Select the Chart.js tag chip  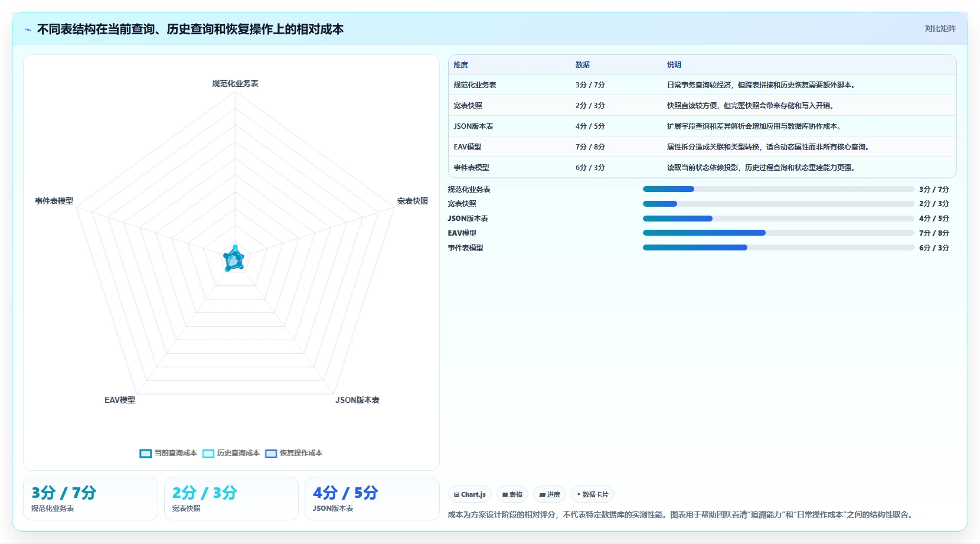coord(470,494)
